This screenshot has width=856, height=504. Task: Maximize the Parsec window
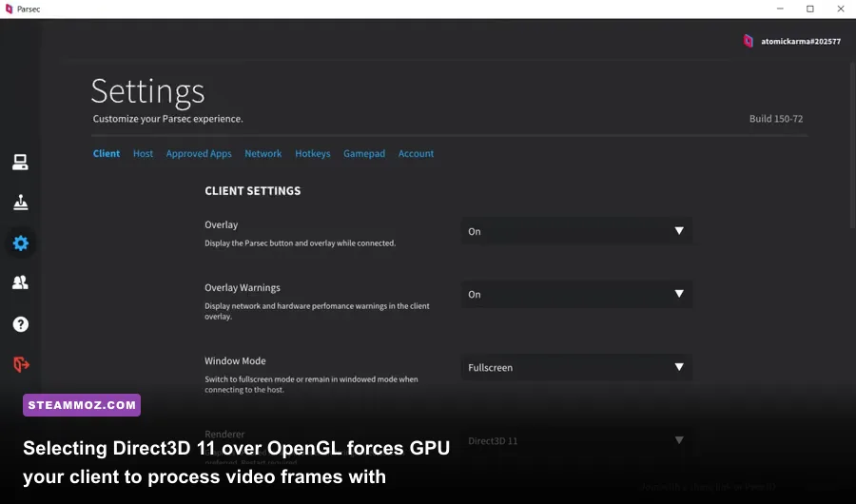(x=810, y=9)
